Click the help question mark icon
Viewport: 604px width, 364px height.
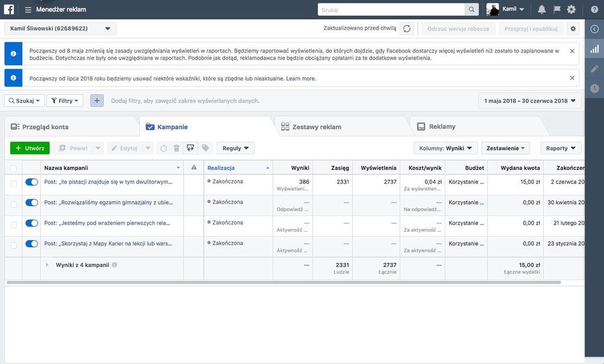point(595,9)
